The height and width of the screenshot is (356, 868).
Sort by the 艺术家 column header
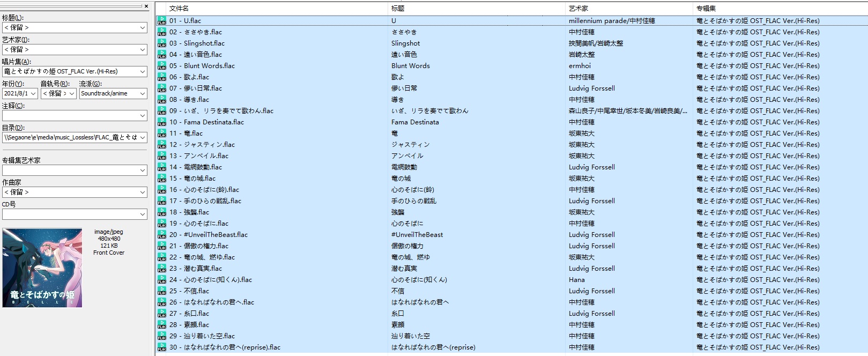tap(629, 9)
